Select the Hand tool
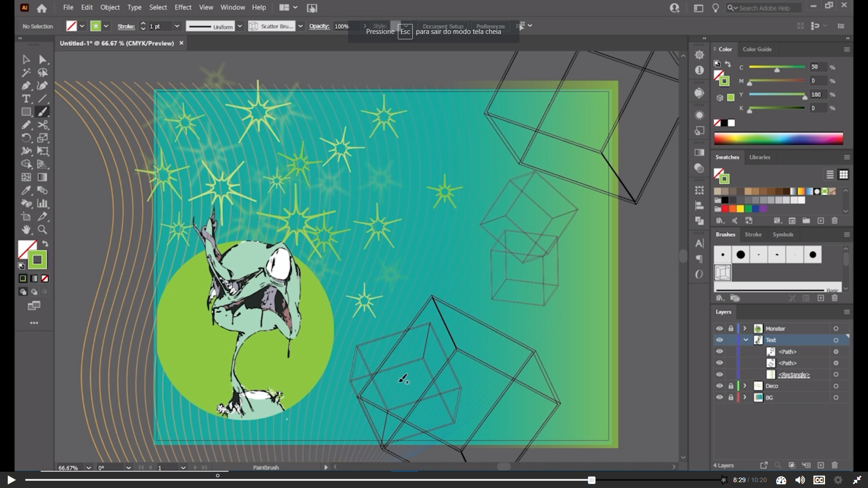868x488 pixels. tap(26, 230)
